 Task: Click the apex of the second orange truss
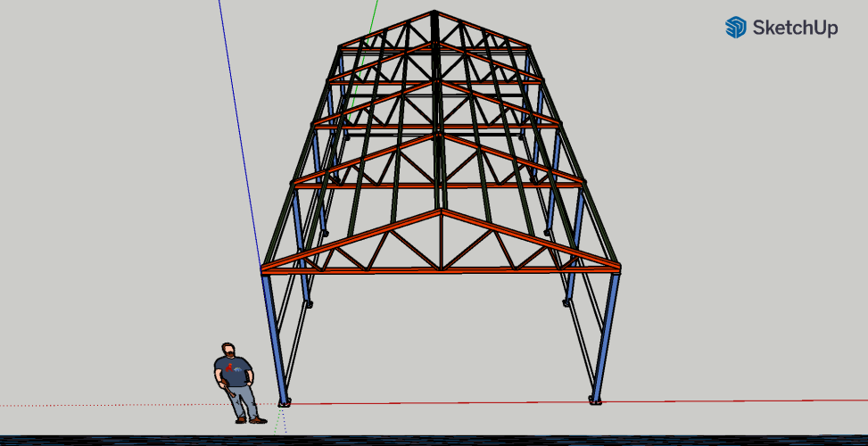click(440, 136)
